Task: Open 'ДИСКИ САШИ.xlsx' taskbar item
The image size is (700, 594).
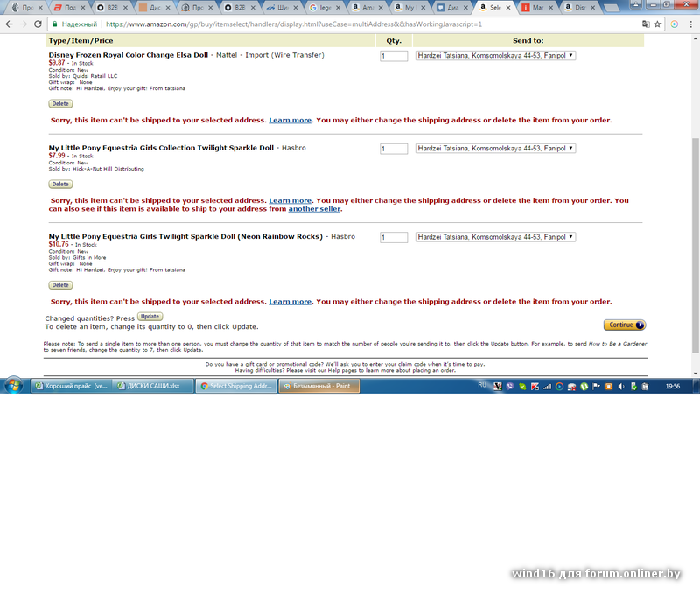Action: coord(153,386)
